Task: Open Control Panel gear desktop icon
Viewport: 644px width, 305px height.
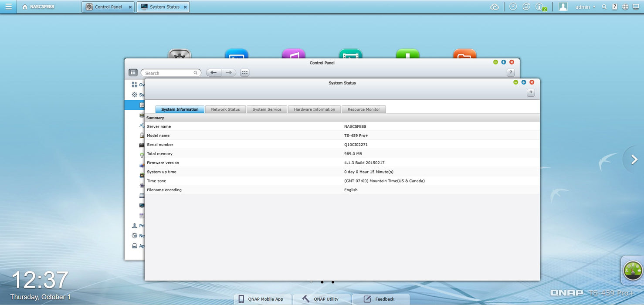Action: tap(180, 53)
